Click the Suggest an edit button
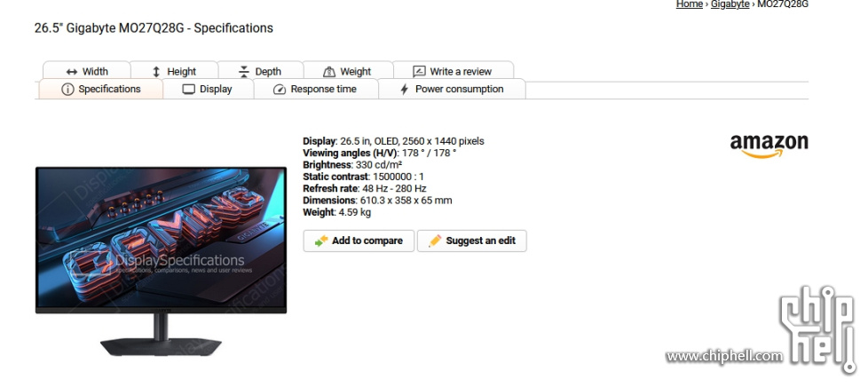 click(x=471, y=241)
